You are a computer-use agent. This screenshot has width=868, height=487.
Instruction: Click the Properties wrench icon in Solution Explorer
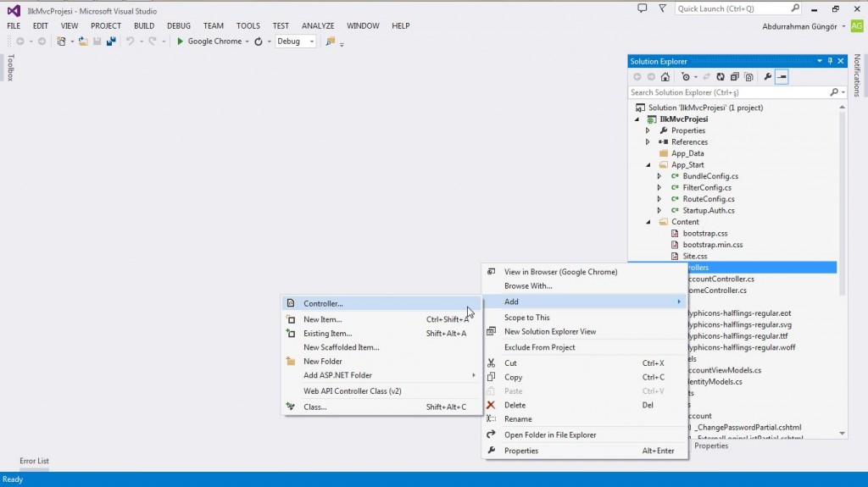768,77
